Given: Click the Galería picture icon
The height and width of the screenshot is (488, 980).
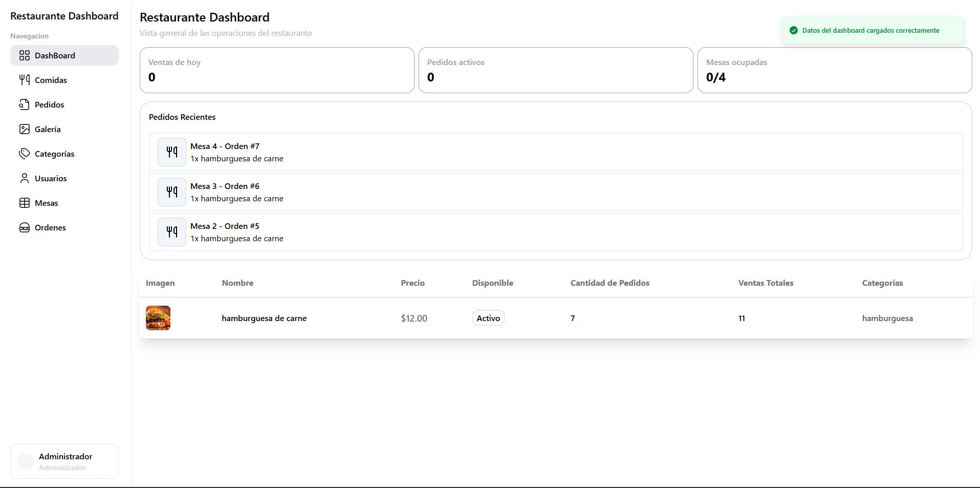Looking at the screenshot, I should [x=25, y=129].
